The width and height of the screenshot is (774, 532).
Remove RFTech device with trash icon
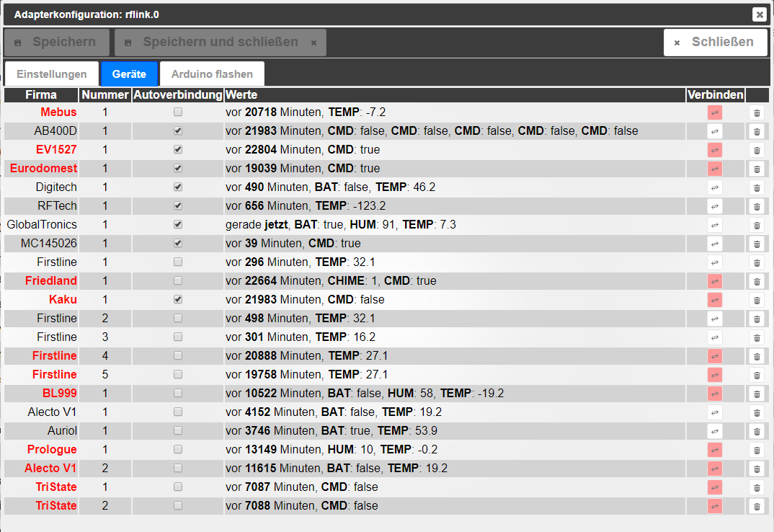coord(756,206)
